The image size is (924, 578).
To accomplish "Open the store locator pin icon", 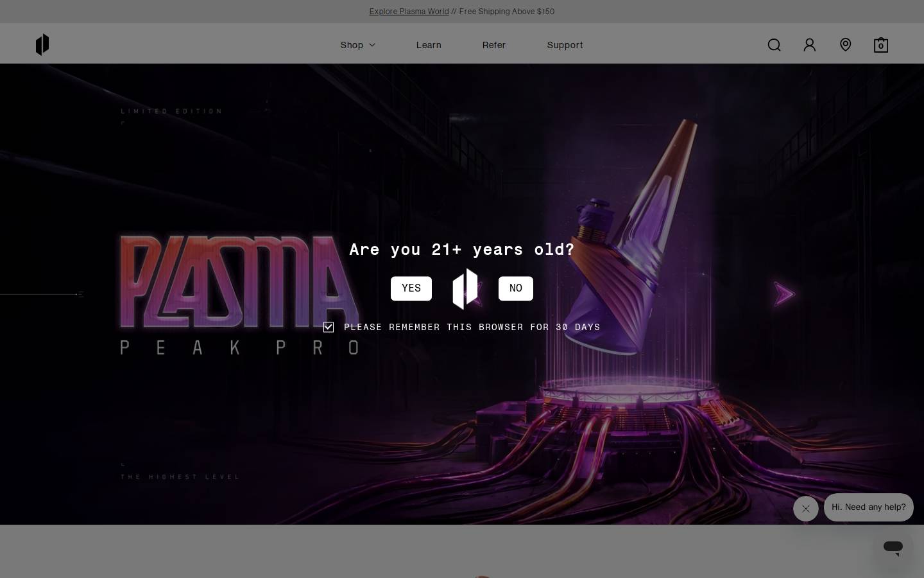I will [x=846, y=45].
